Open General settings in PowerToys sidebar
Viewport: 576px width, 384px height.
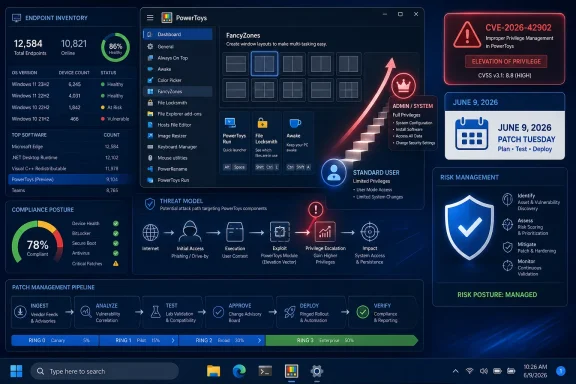pos(178,47)
